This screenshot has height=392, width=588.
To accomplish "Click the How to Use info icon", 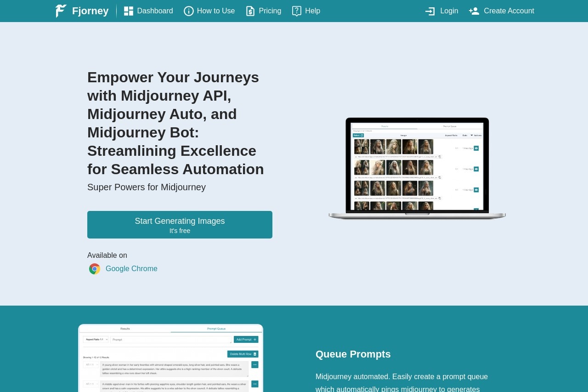I will click(189, 11).
